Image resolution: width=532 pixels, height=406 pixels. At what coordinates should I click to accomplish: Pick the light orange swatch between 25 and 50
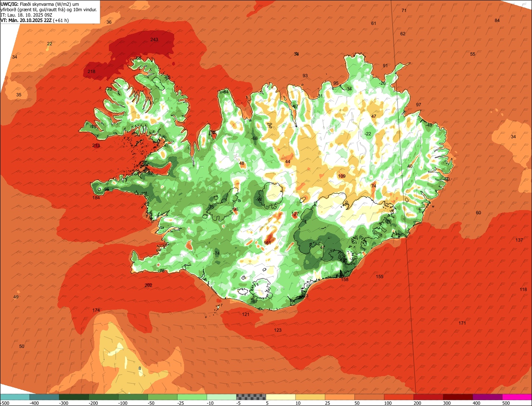pos(340,397)
